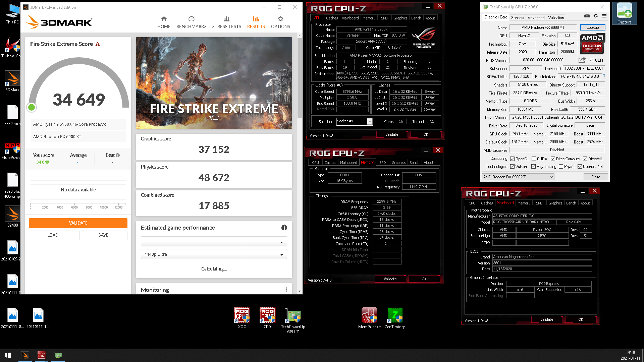
Task: Click the 3DMark taskbar icon
Action: click(25, 355)
